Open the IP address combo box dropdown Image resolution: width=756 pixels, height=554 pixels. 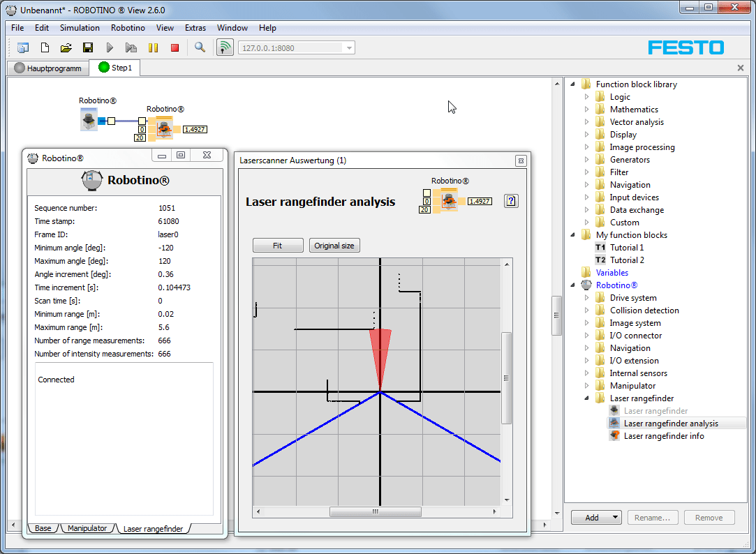tap(349, 47)
